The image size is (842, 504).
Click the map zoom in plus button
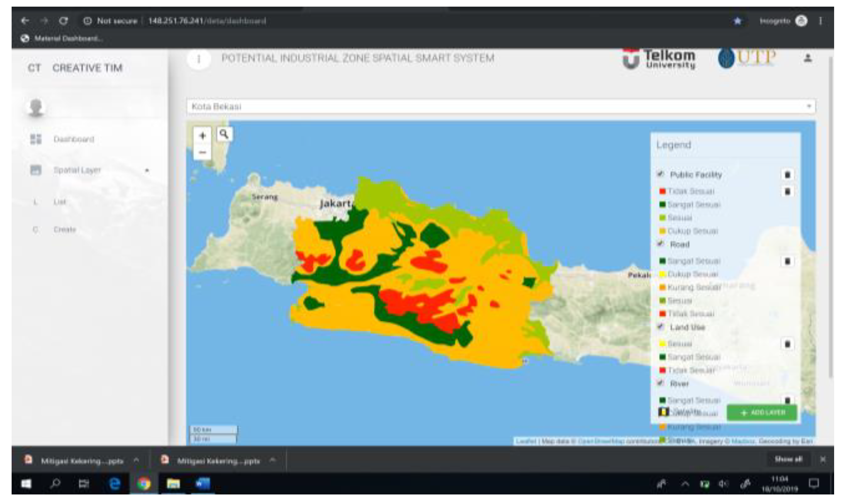202,136
